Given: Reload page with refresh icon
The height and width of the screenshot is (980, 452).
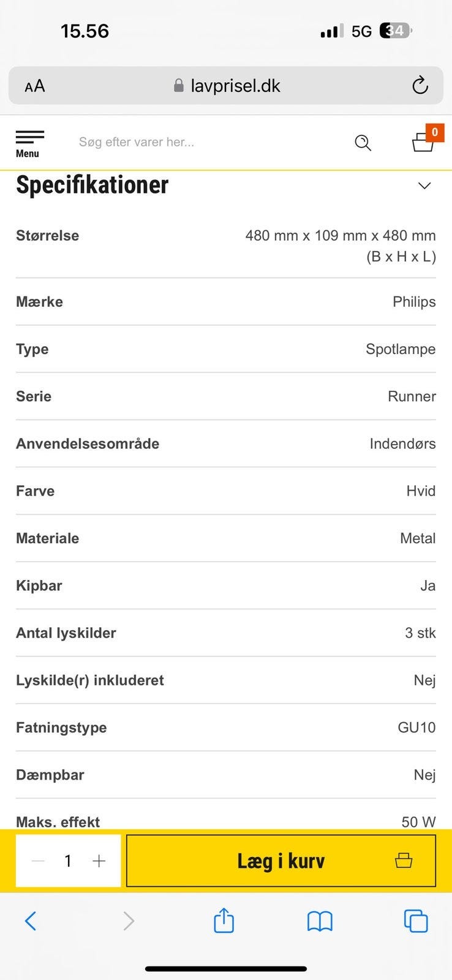Looking at the screenshot, I should click(x=420, y=86).
